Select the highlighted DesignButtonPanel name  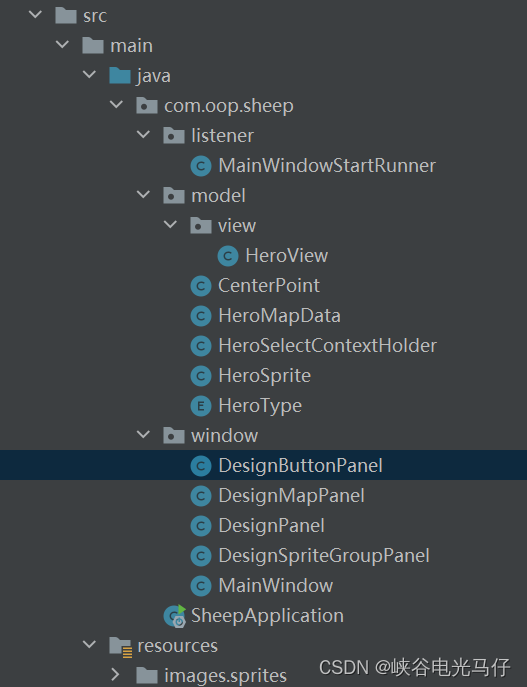(301, 466)
